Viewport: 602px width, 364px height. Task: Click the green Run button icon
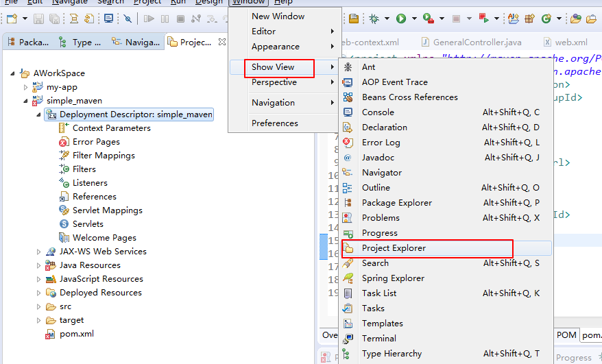(x=401, y=19)
